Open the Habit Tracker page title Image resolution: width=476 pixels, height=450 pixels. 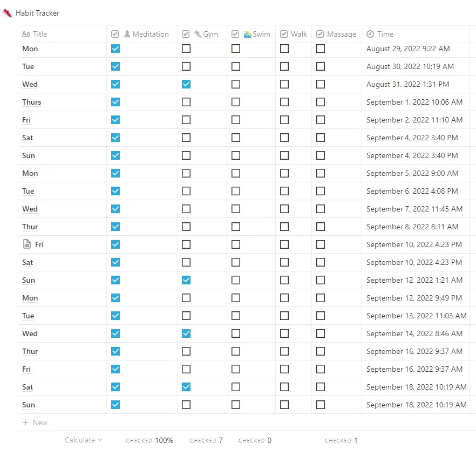(x=37, y=13)
